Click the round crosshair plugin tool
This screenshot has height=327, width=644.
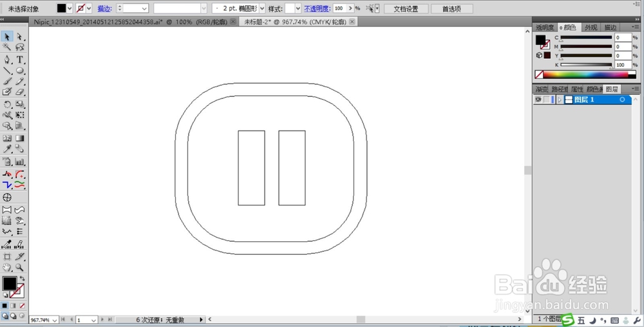[x=7, y=198]
